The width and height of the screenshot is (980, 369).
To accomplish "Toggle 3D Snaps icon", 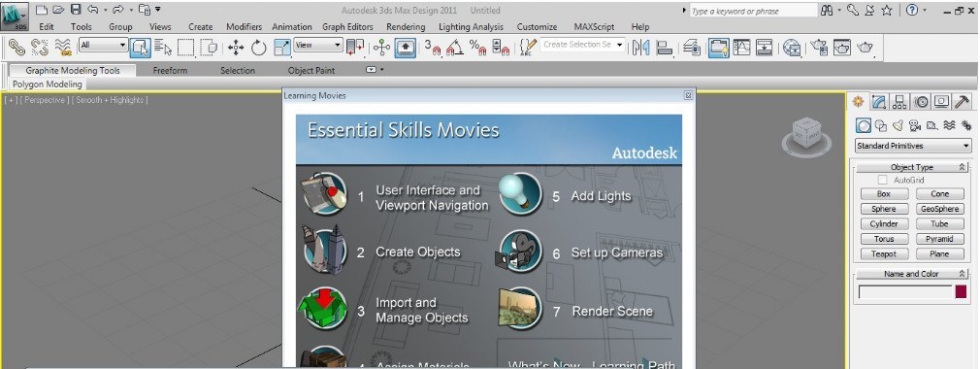I will click(x=432, y=48).
